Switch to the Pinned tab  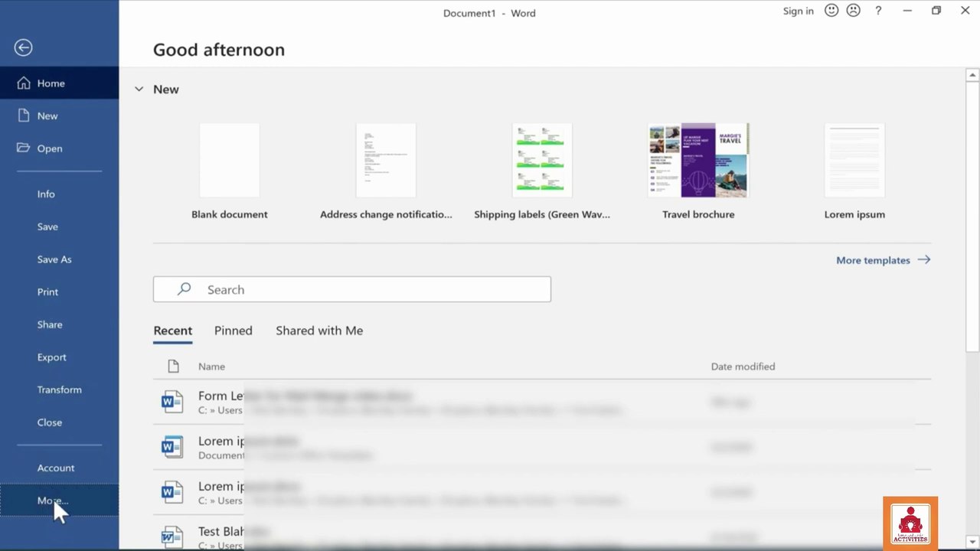point(234,331)
